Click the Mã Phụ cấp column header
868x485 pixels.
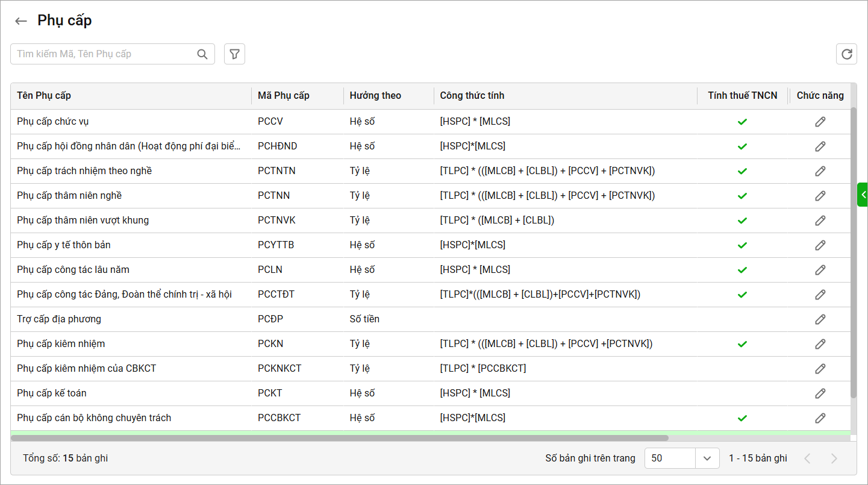pyautogui.click(x=283, y=96)
